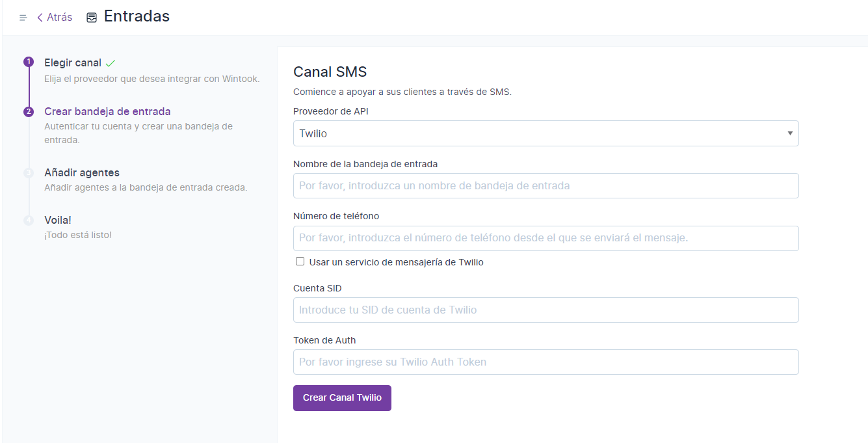Select the Elegir canal step title
Viewport: 868px width, 443px height.
[73, 63]
